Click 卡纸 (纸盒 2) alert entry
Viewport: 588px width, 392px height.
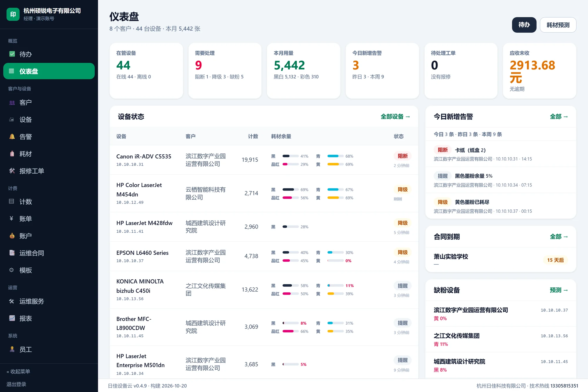[x=501, y=154]
